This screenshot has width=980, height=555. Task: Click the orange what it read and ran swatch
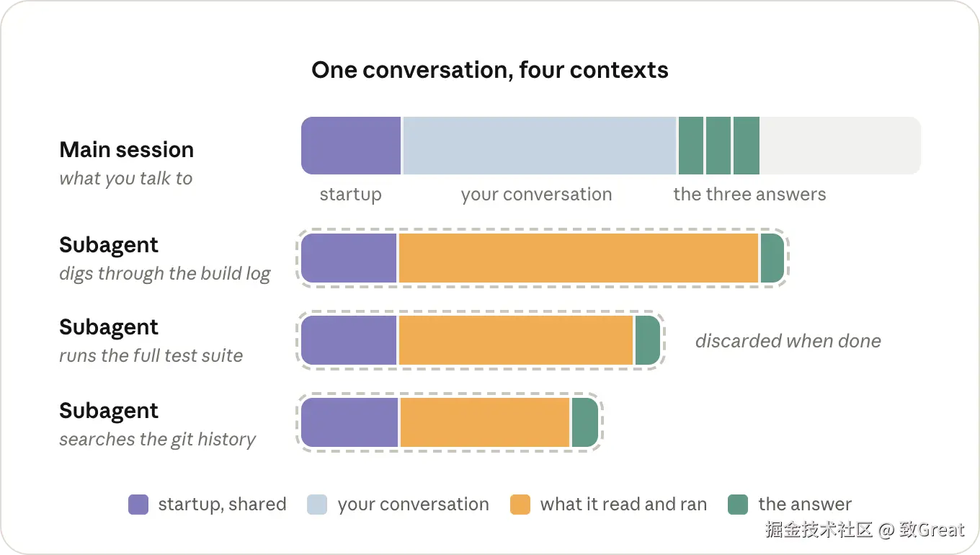click(520, 505)
